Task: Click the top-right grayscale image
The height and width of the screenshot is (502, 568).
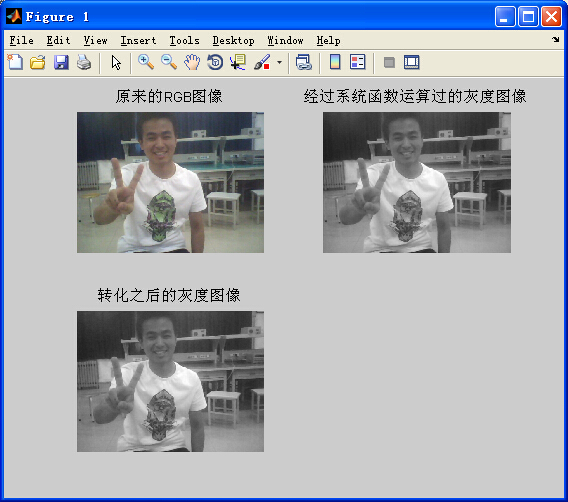Action: click(x=417, y=182)
